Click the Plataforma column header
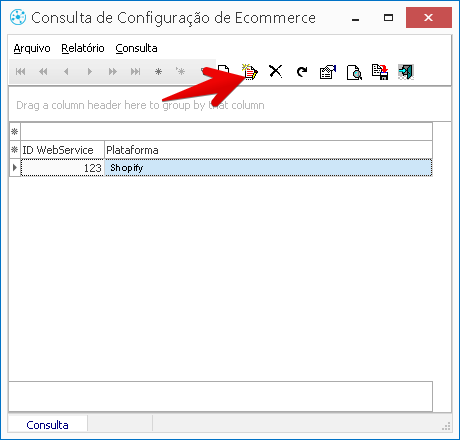Image resolution: width=460 pixels, height=440 pixels. pyautogui.click(x=268, y=150)
